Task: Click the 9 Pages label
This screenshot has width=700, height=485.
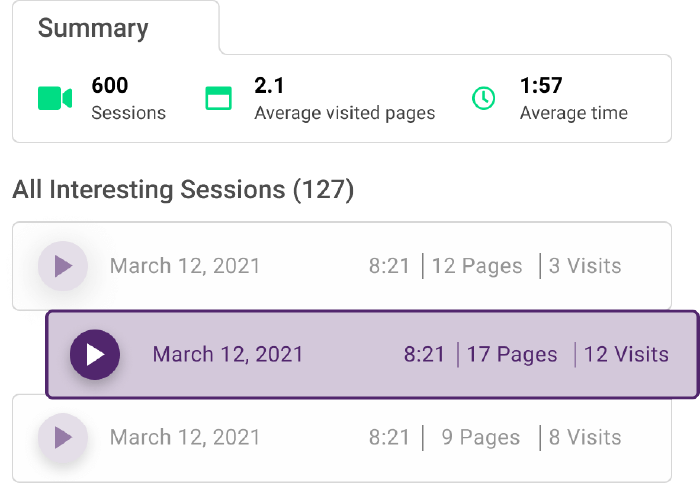Action: pyautogui.click(x=481, y=437)
